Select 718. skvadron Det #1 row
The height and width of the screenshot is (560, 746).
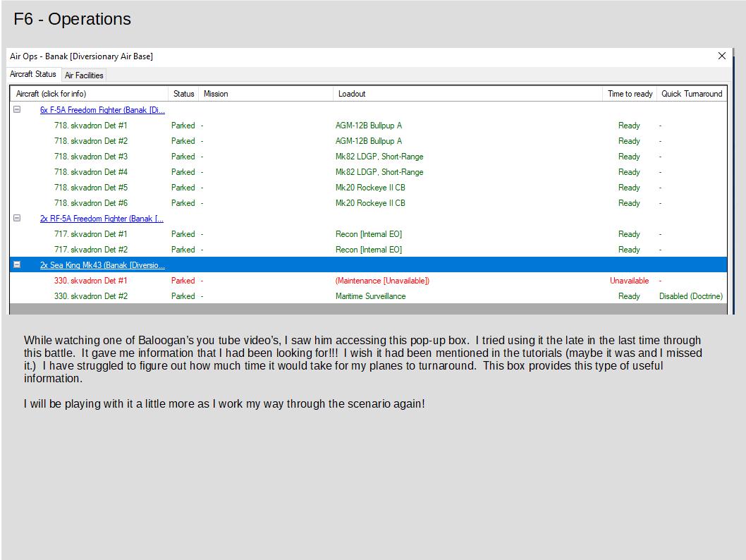tap(368, 126)
